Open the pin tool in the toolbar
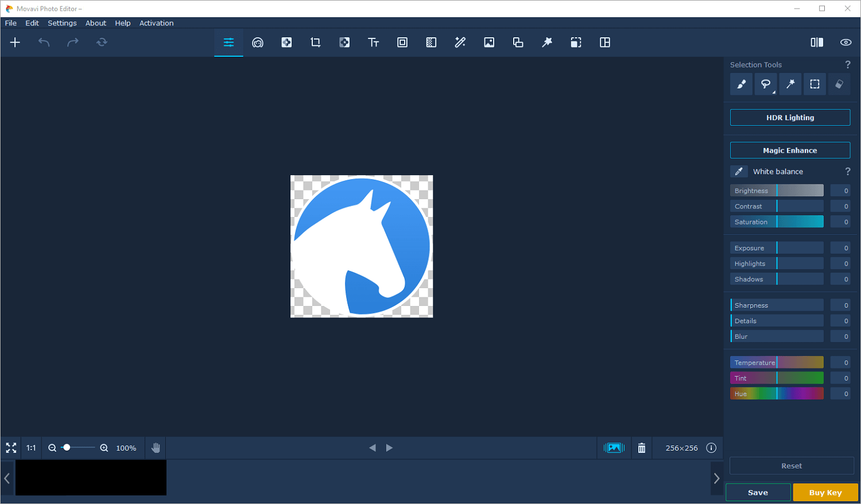 547,42
